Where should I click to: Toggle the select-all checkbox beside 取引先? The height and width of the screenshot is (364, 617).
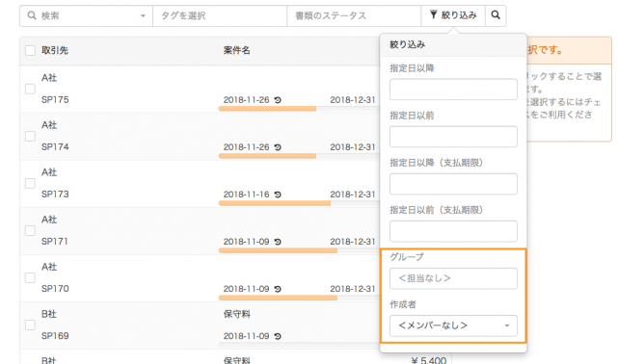click(x=30, y=50)
